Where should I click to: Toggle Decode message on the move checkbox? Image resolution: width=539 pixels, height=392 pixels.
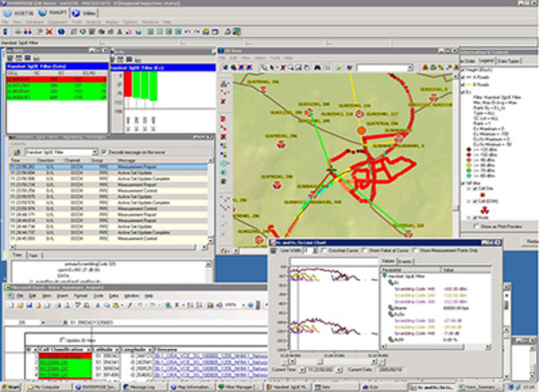point(105,152)
